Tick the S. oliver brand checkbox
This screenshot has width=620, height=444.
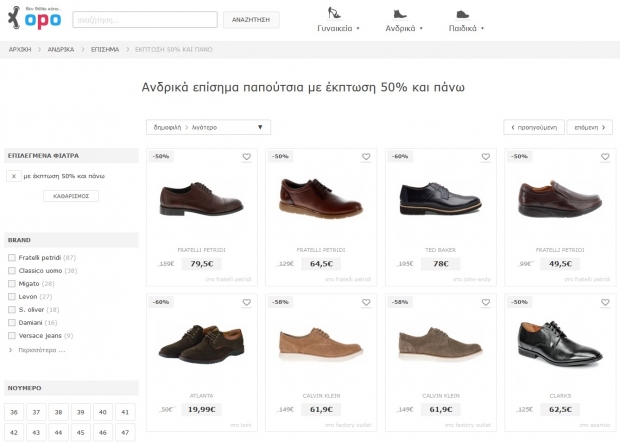[12, 310]
